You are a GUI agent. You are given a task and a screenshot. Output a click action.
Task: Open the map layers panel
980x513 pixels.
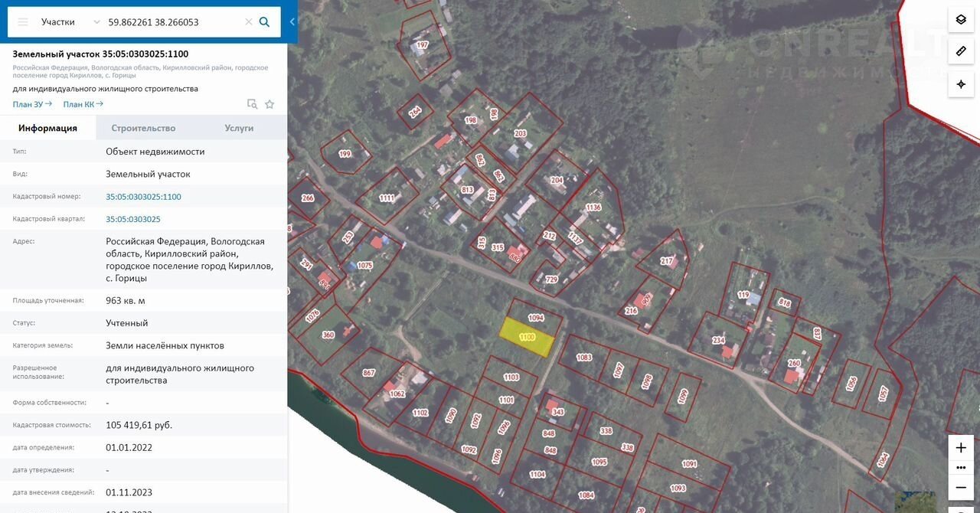point(961,20)
